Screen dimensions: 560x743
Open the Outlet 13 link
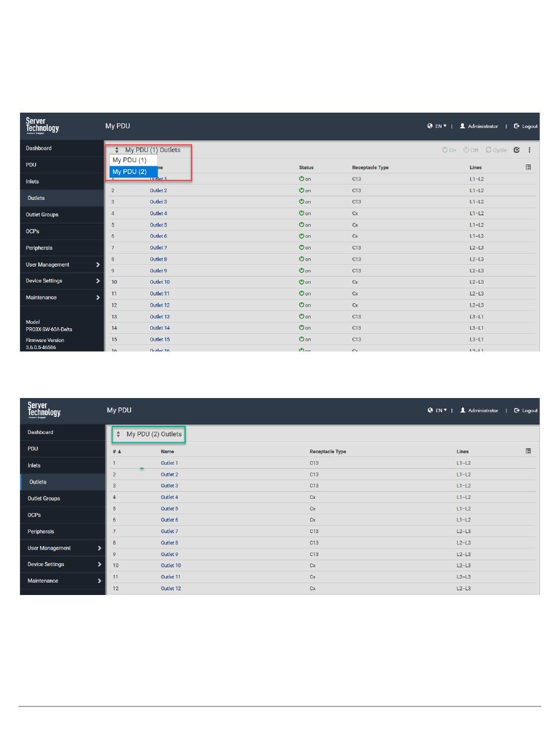[x=159, y=317]
